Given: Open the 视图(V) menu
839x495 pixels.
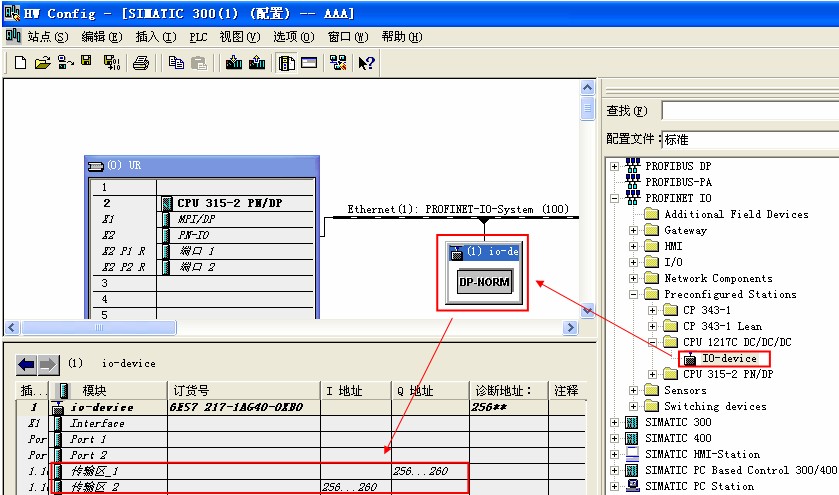Looking at the screenshot, I should pos(240,37).
